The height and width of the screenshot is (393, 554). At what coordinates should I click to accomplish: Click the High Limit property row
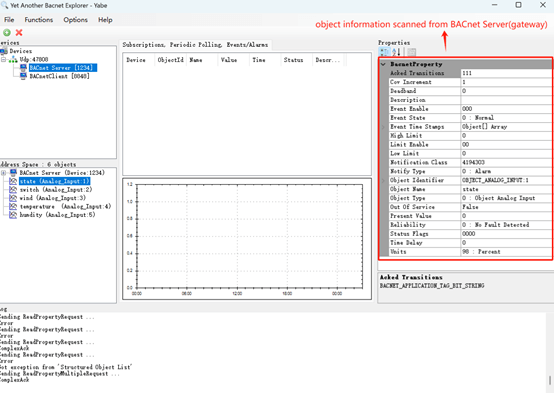[470, 136]
